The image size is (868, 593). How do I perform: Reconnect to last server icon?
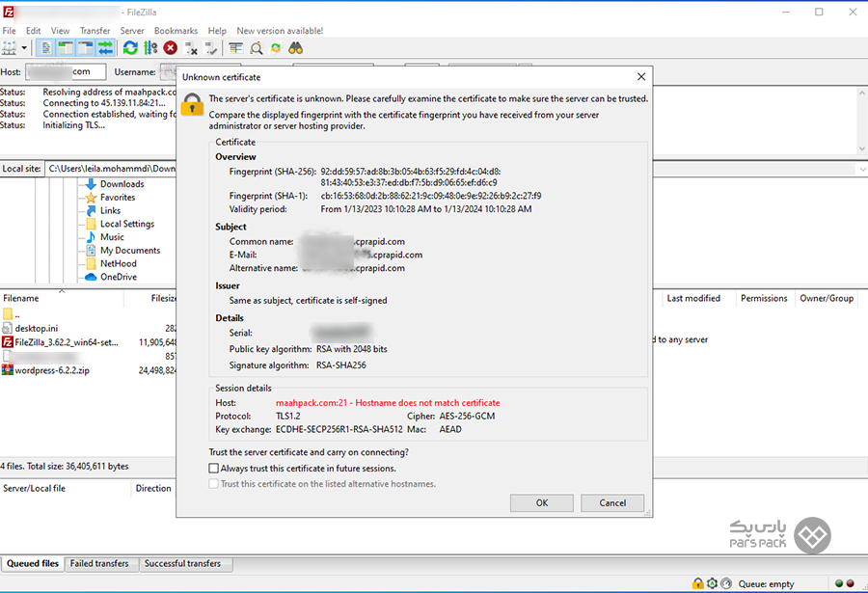(211, 49)
